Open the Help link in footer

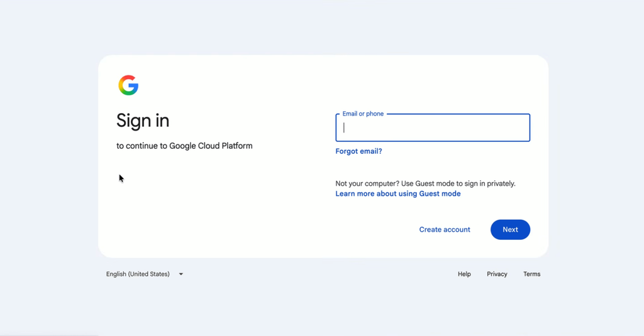[x=464, y=274]
